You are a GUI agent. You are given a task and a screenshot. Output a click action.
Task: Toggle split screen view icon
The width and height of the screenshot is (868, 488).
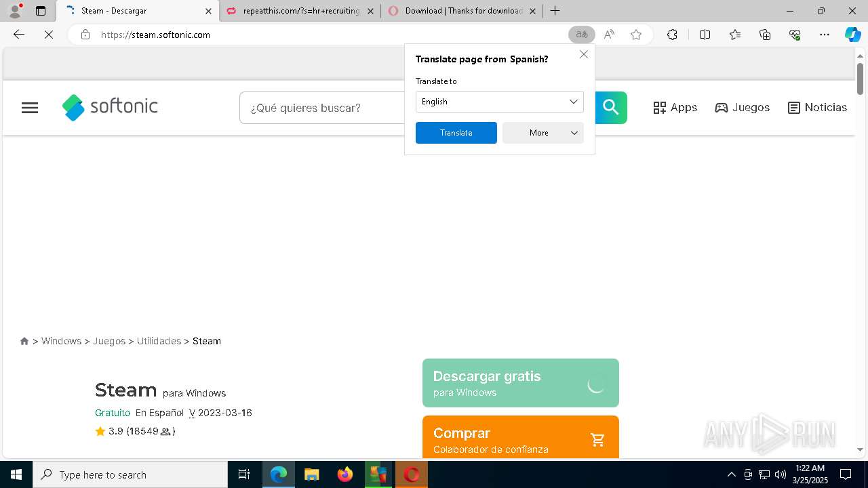(x=705, y=35)
